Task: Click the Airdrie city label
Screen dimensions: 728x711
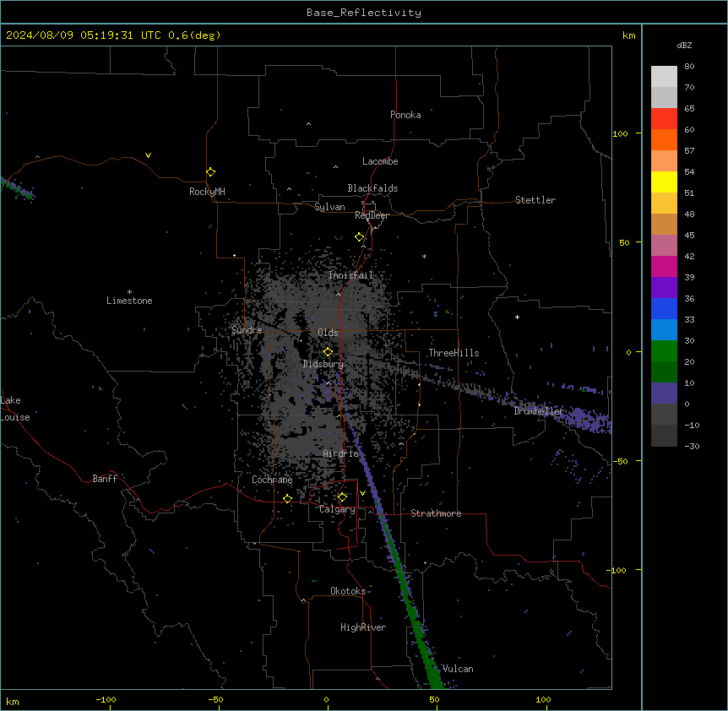Action: [340, 453]
